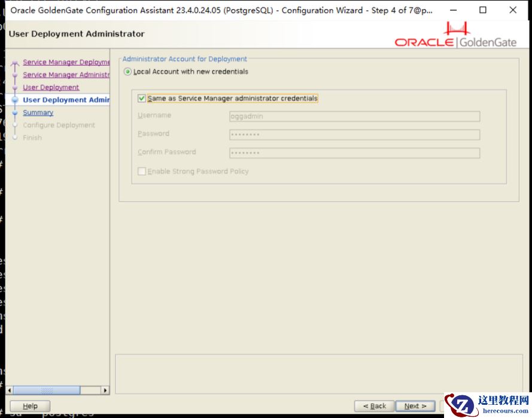532x418 pixels.
Task: Close the Configuration Wizard window
Action: pos(513,10)
